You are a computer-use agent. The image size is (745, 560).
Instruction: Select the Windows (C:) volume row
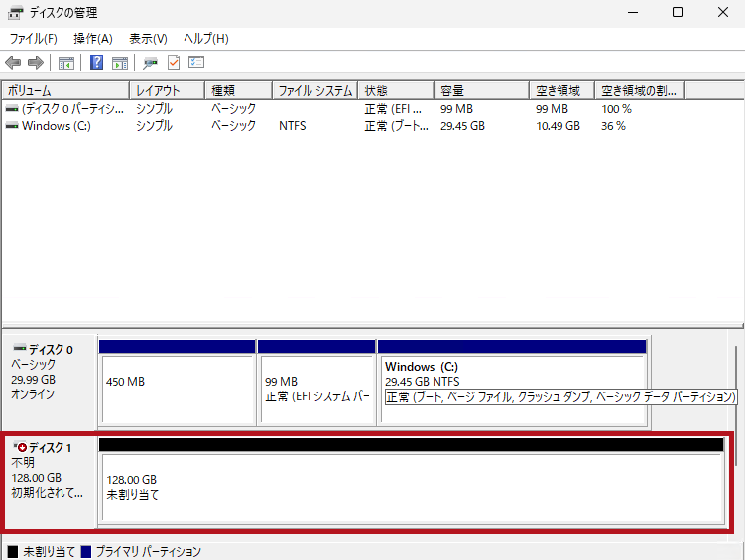tap(60, 126)
